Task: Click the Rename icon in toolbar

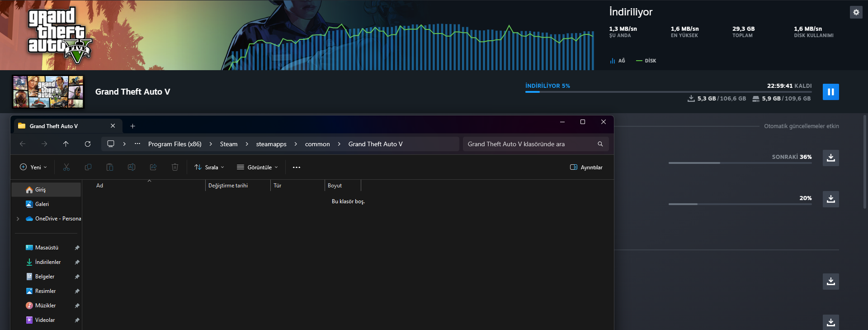Action: [132, 167]
